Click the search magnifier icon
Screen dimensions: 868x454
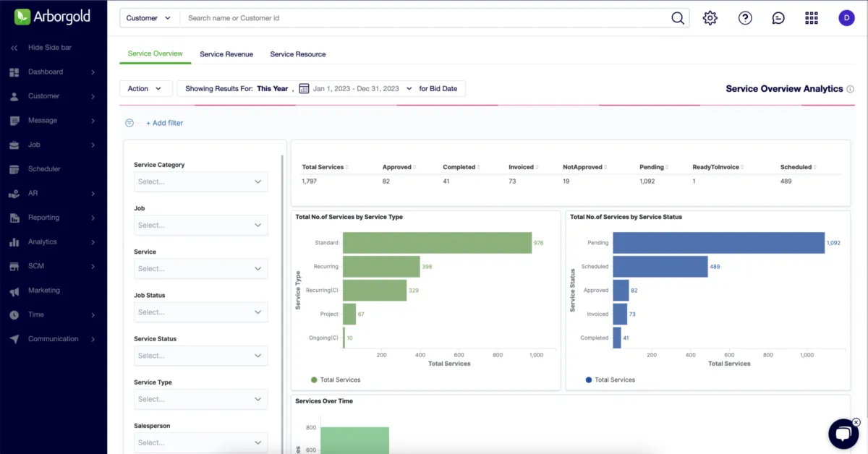tap(678, 18)
